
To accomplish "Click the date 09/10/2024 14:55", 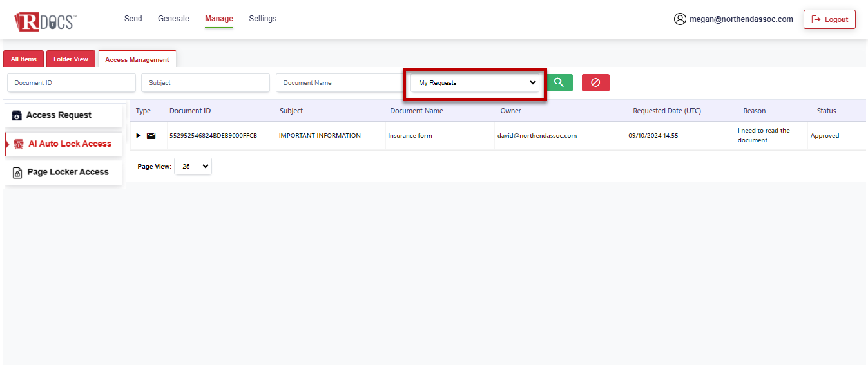I will [653, 136].
